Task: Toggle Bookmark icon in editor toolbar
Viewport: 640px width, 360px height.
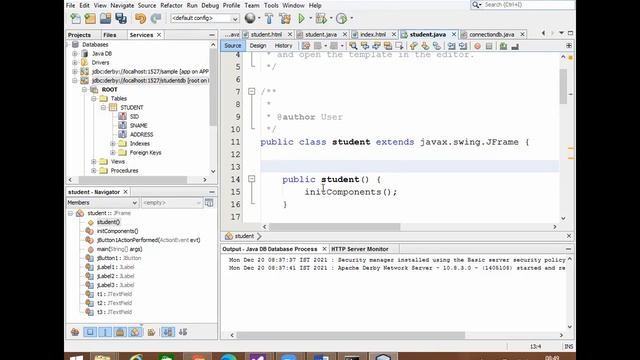Action: tap(436, 46)
